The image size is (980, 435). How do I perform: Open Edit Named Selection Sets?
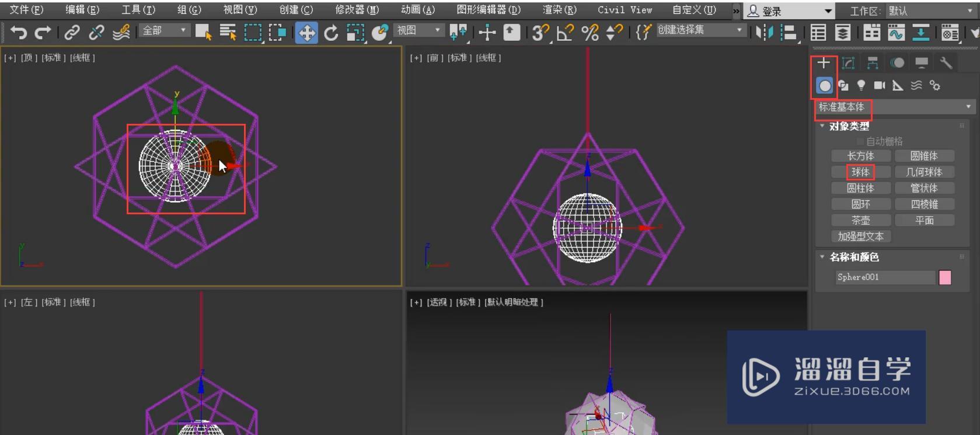click(x=643, y=32)
